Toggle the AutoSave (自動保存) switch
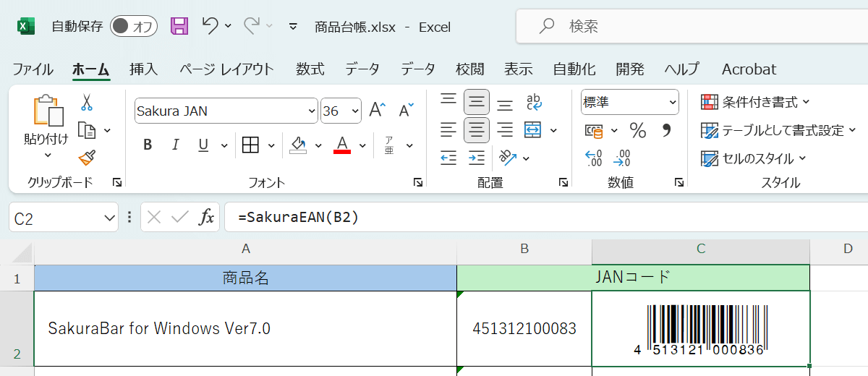The height and width of the screenshot is (376, 868). (134, 27)
